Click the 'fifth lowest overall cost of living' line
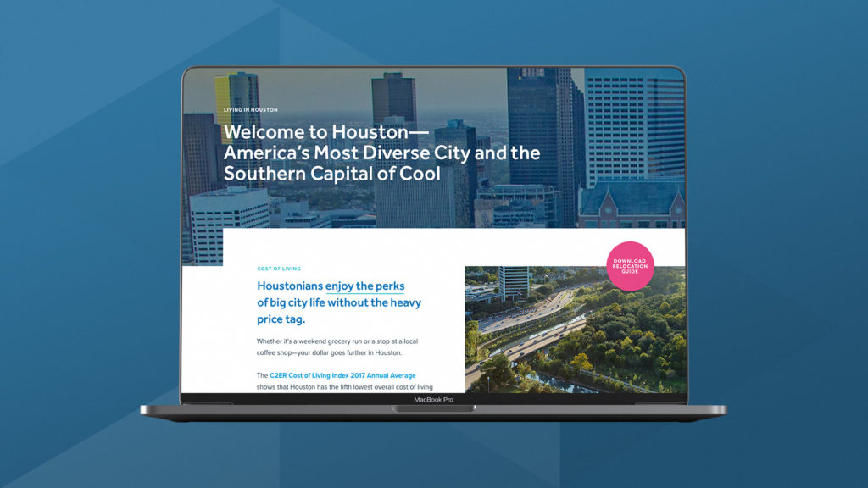 (x=344, y=387)
